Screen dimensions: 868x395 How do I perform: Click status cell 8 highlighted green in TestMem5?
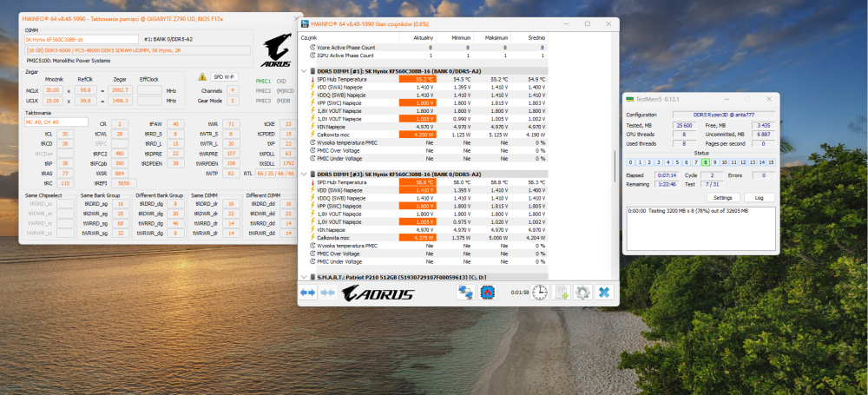click(x=705, y=162)
